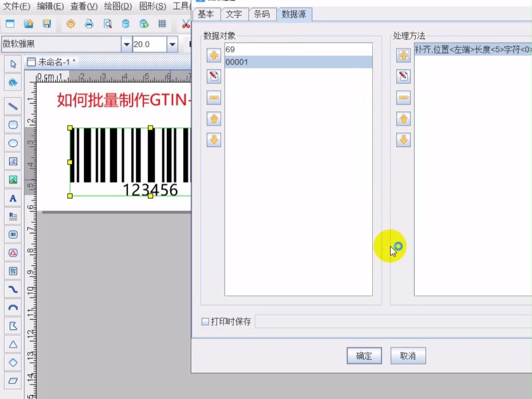
Task: Move the data object up
Action: click(214, 118)
